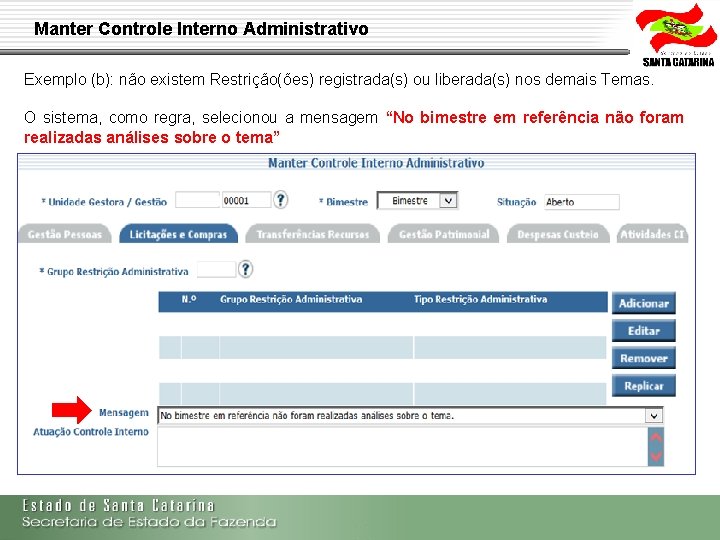The image size is (720, 540).
Task: Click the Replicar button
Action: click(x=643, y=386)
